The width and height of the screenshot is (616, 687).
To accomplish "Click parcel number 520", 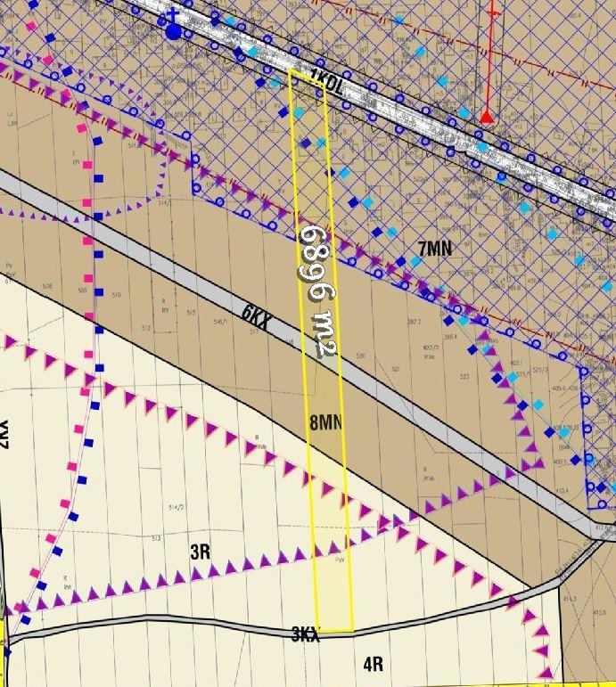I will [x=360, y=356].
